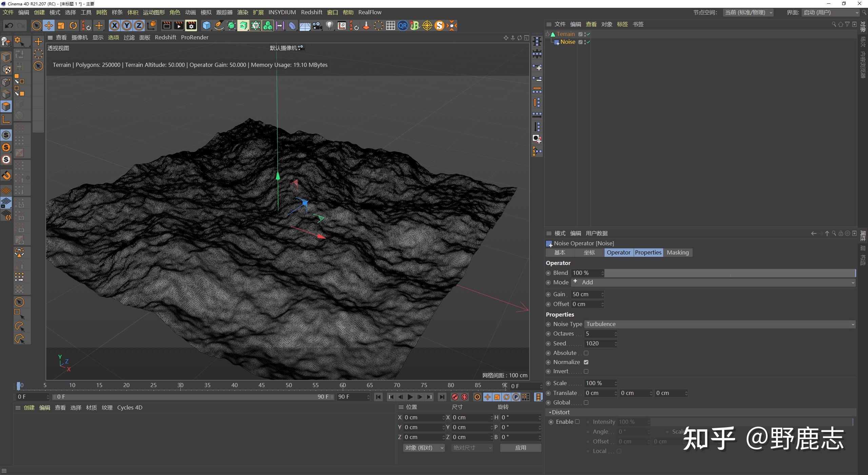Click the Undo arrow icon
Image resolution: width=868 pixels, height=475 pixels.
[x=9, y=26]
